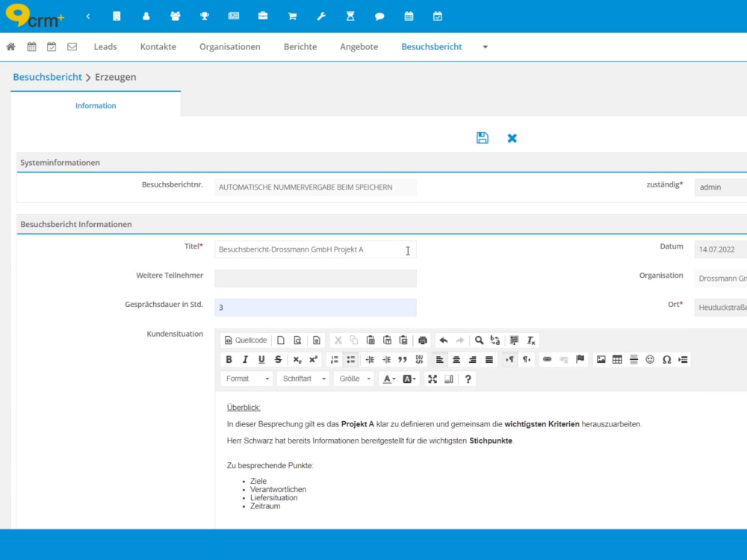
Task: Click the save floppy disk icon
Action: click(483, 138)
